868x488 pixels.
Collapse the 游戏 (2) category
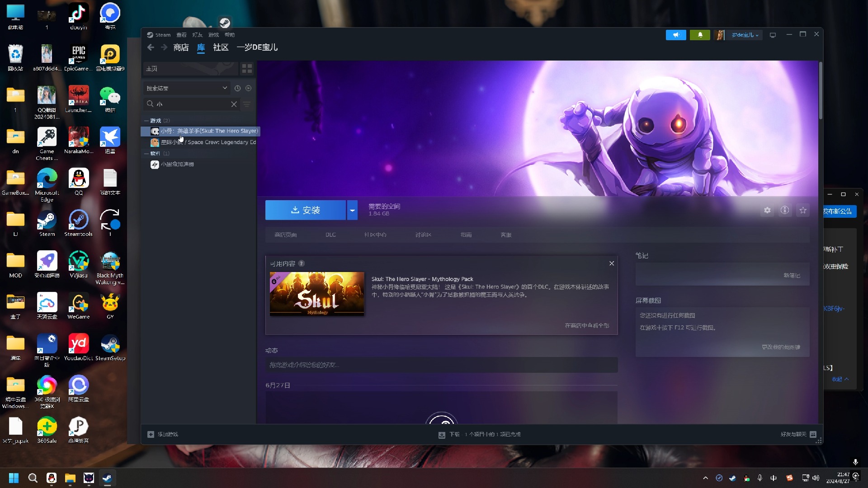point(157,121)
